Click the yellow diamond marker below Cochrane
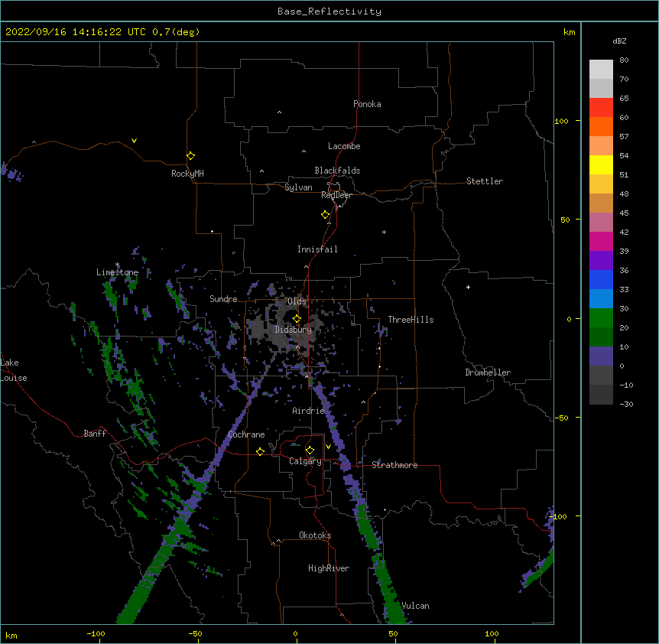Screen dimensions: 659x644 pyautogui.click(x=260, y=451)
